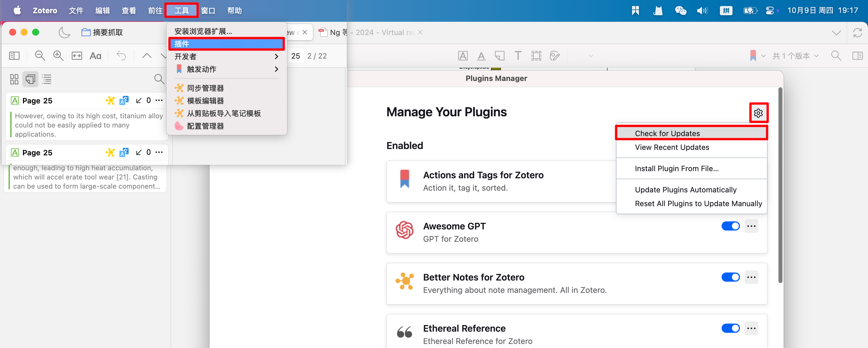The height and width of the screenshot is (348, 868).
Task: Click the dark mode moon icon
Action: click(64, 32)
